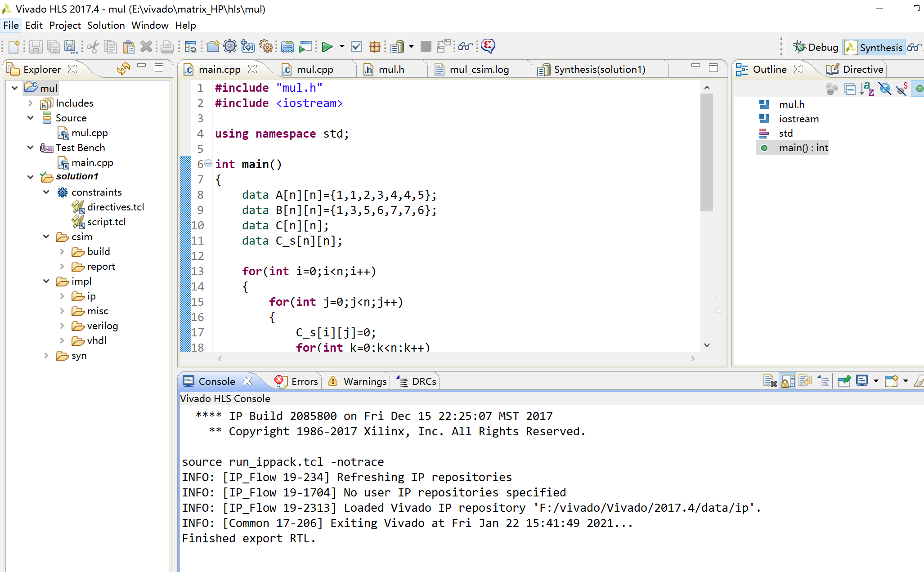Collapse the solution1 tree node
This screenshot has width=924, height=572.
pyautogui.click(x=31, y=177)
